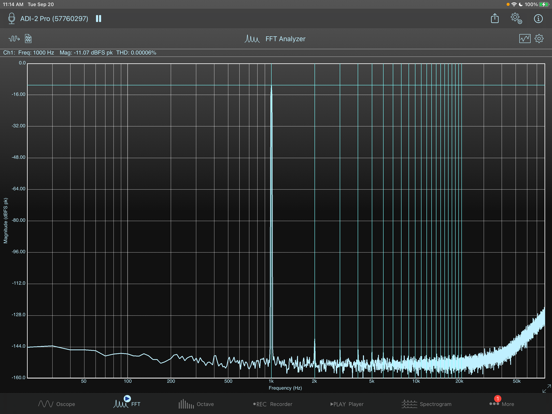Open the signal generator waveform icon
Viewport: 552px width, 414px height.
[x=14, y=38]
